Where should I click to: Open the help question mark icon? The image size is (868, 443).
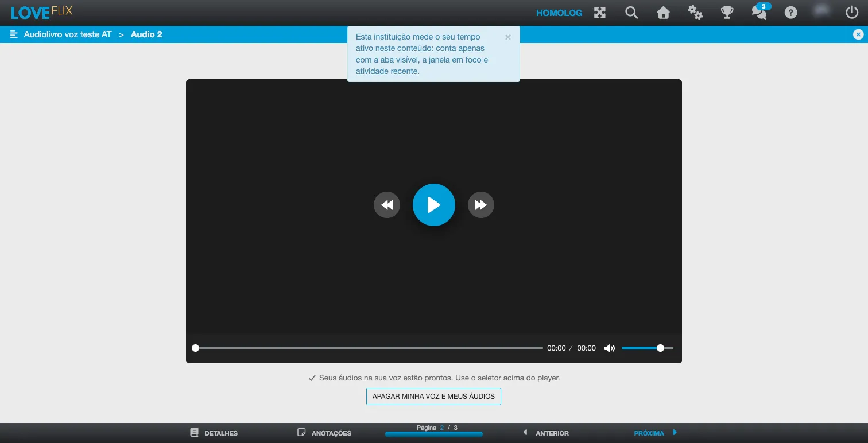click(791, 13)
